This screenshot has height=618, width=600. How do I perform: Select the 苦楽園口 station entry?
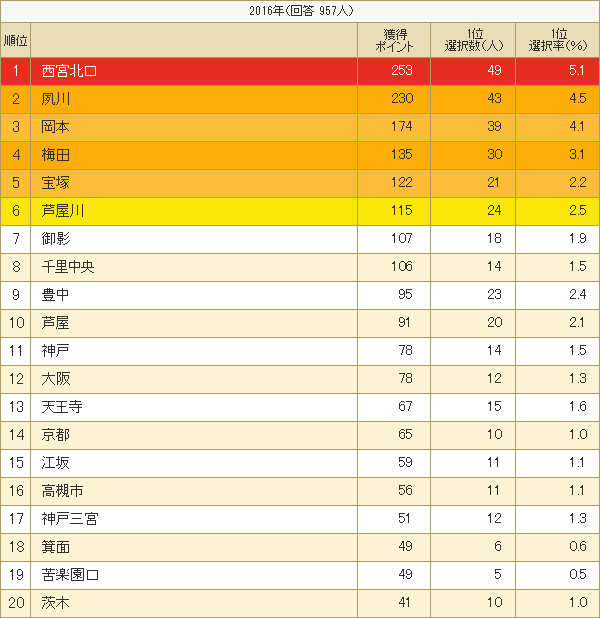[x=68, y=575]
